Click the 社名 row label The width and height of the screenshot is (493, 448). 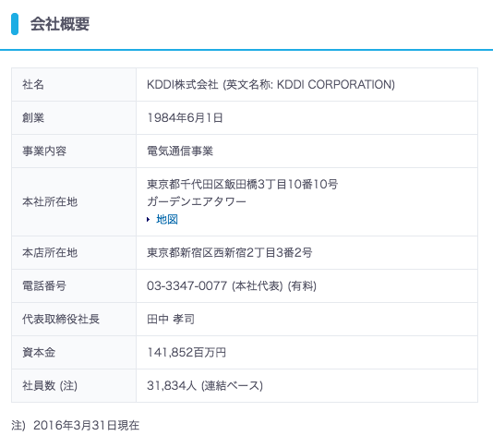click(33, 84)
